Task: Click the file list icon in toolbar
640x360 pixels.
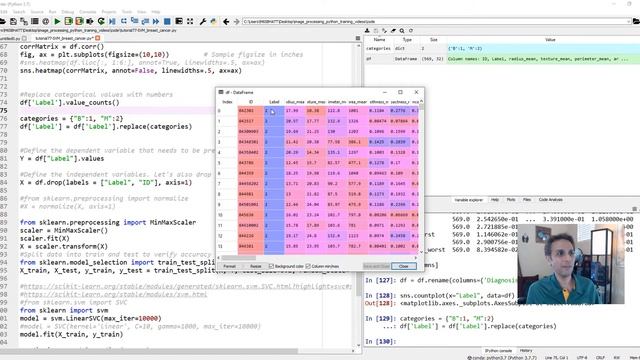Action: [35, 21]
